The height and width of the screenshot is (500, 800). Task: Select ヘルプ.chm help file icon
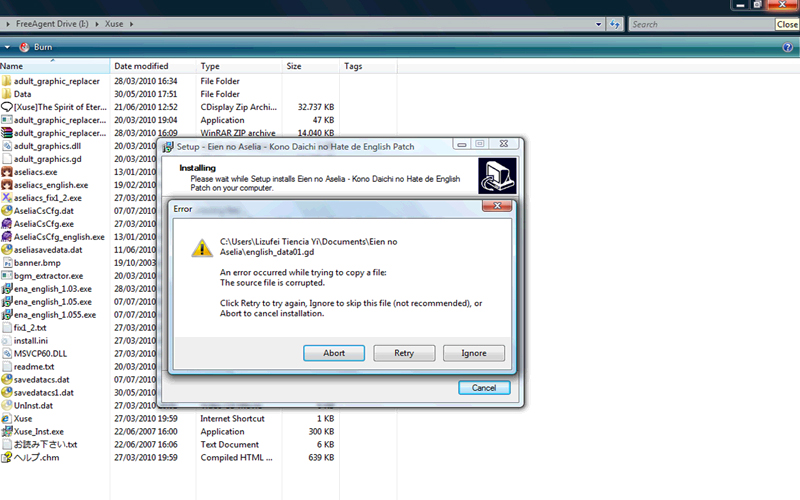tap(7, 458)
